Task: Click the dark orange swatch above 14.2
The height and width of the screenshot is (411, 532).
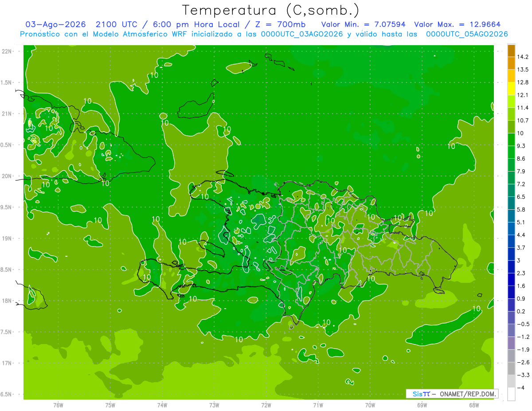Action: point(511,50)
